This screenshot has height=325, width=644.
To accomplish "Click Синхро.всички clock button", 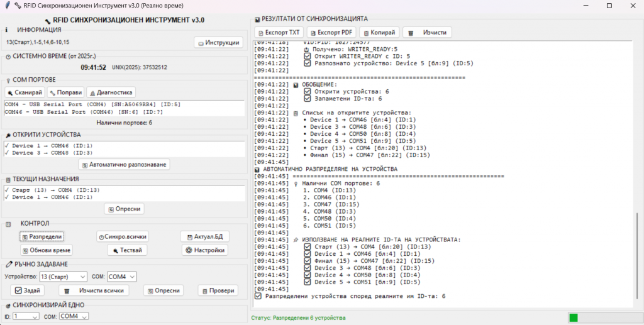I will [x=123, y=236].
